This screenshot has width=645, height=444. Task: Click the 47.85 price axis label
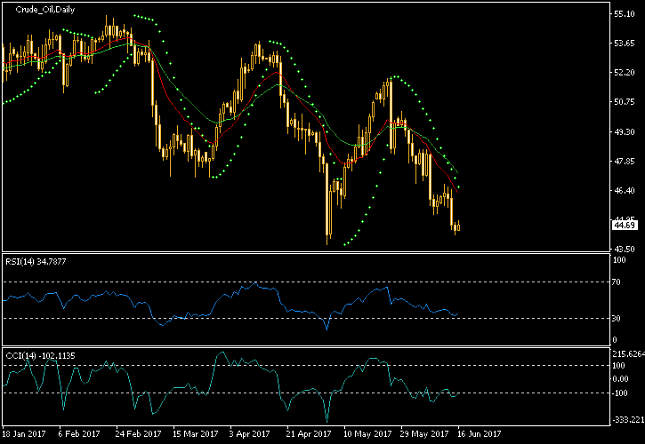click(624, 161)
